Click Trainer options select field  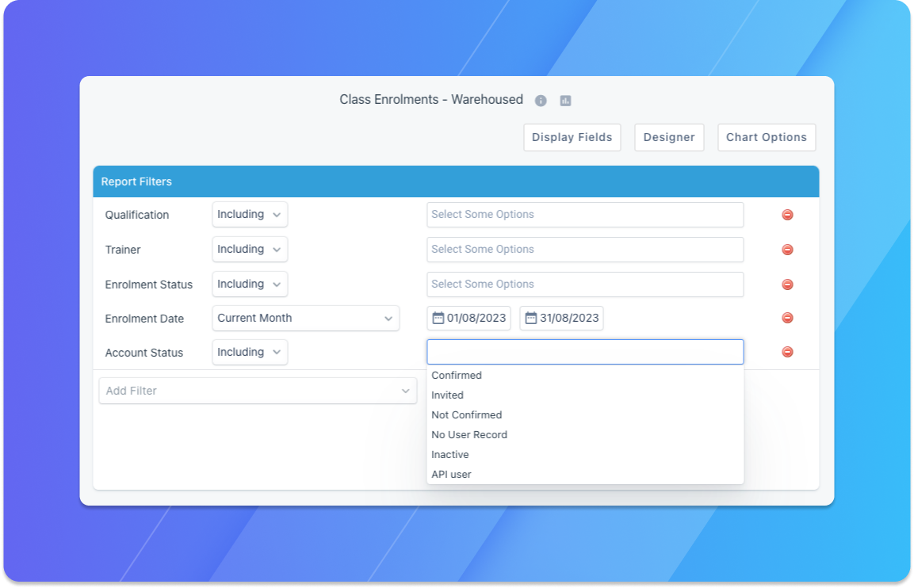pos(585,250)
